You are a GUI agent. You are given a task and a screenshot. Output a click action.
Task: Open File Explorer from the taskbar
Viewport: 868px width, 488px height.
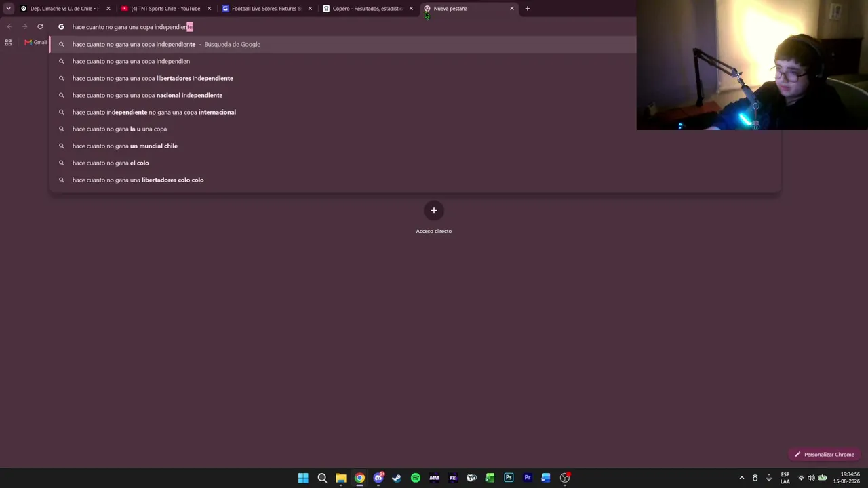point(341,478)
